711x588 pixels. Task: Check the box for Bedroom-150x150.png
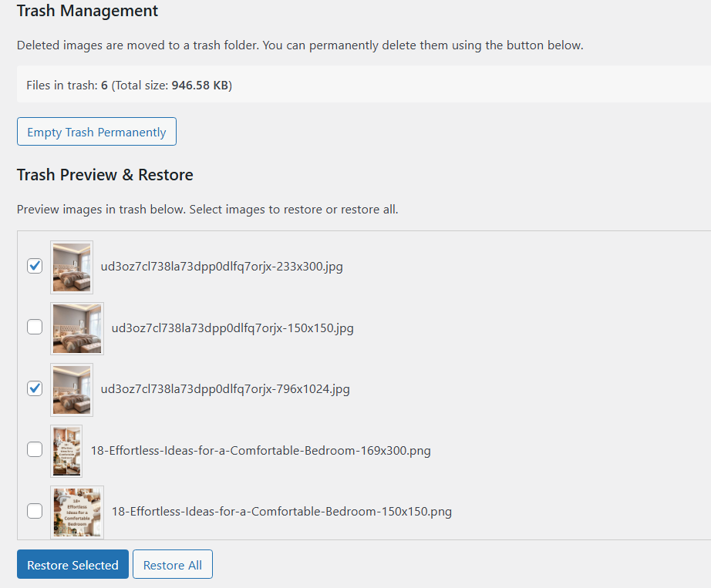tap(35, 510)
